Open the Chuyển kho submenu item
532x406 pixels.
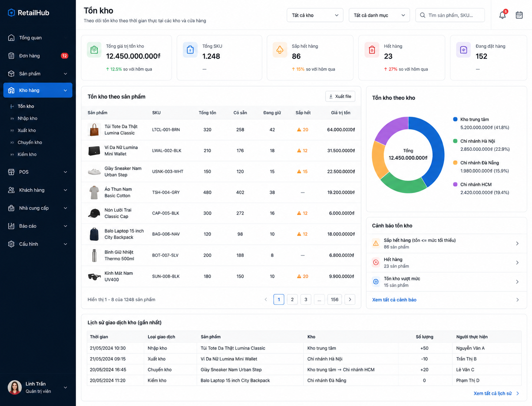pyautogui.click(x=30, y=143)
